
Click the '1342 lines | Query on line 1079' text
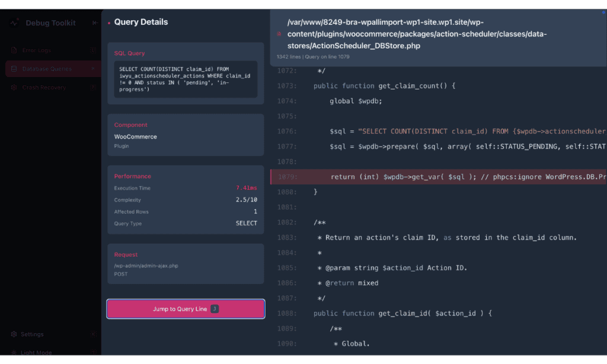[313, 56]
